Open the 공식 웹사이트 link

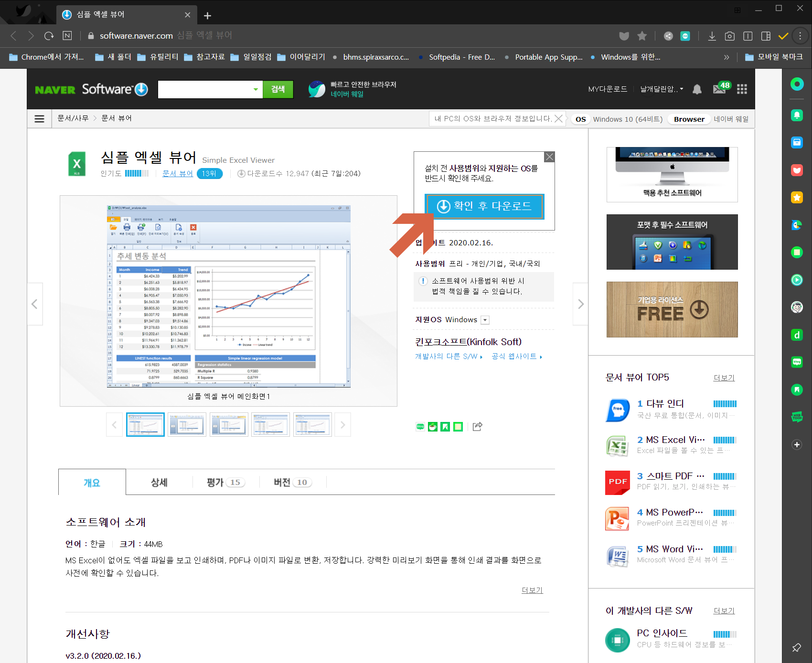[517, 357]
